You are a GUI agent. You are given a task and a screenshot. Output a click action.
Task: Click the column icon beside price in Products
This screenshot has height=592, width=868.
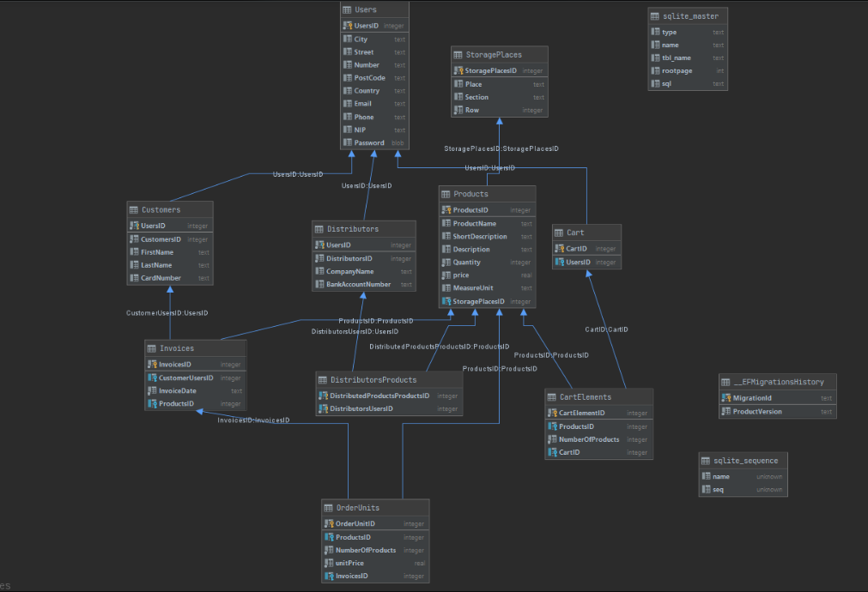point(446,275)
